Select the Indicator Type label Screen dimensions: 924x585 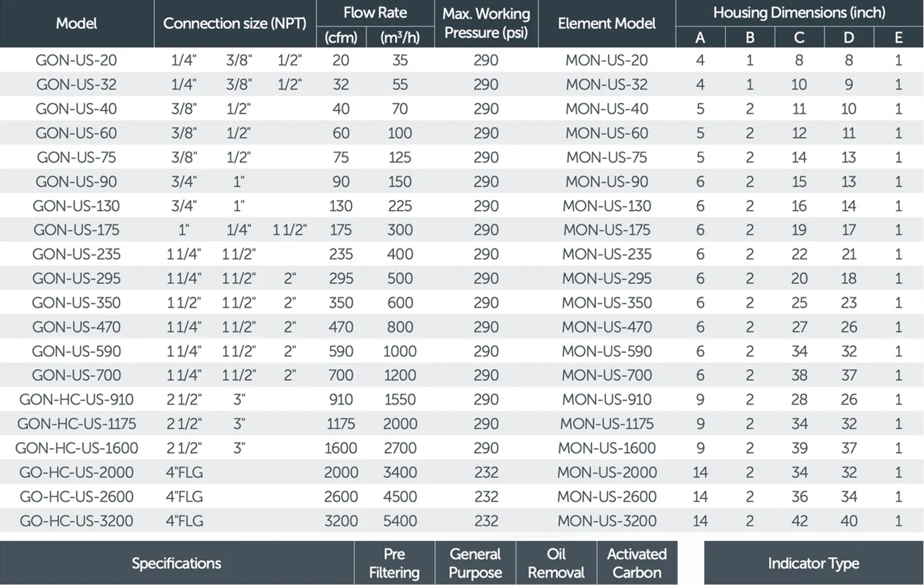pyautogui.click(x=813, y=563)
